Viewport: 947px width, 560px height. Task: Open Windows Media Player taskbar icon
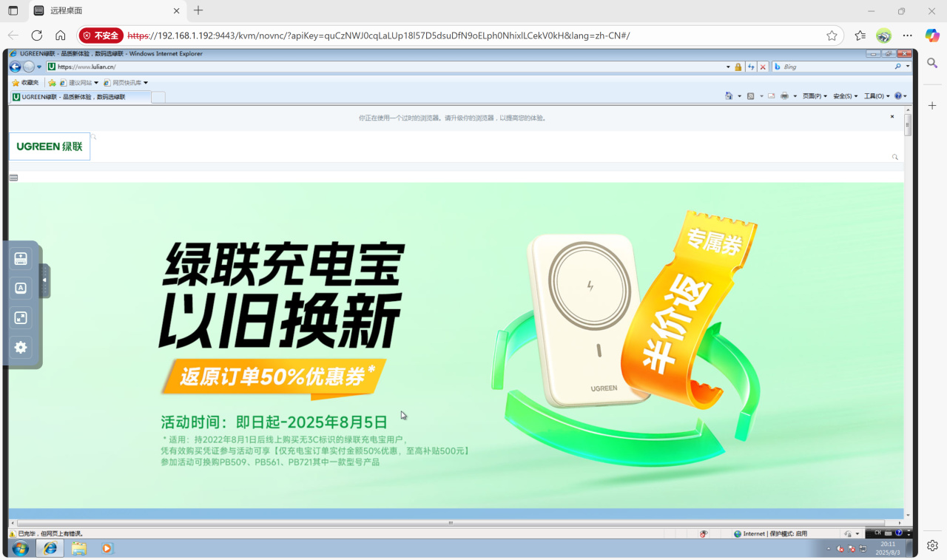(x=107, y=548)
